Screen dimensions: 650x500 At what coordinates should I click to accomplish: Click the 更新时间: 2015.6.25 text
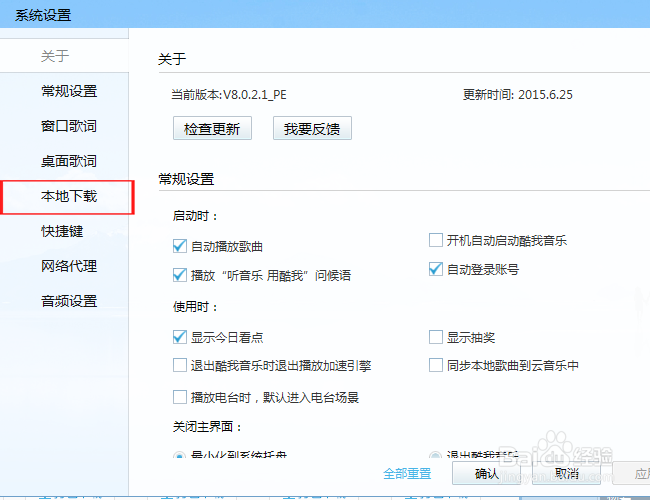pyautogui.click(x=517, y=95)
